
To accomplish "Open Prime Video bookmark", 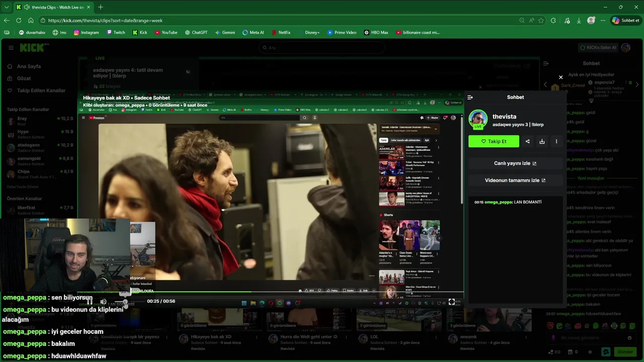I will tap(342, 33).
